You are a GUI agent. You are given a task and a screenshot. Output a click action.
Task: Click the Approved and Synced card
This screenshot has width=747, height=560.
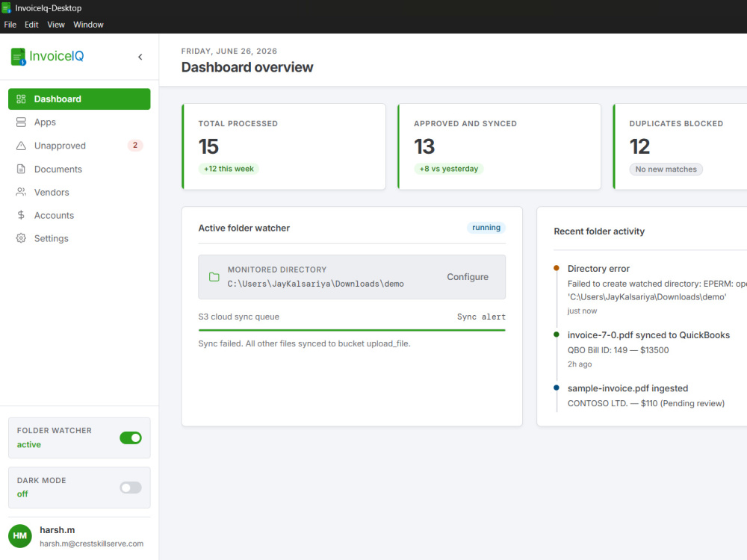click(499, 146)
